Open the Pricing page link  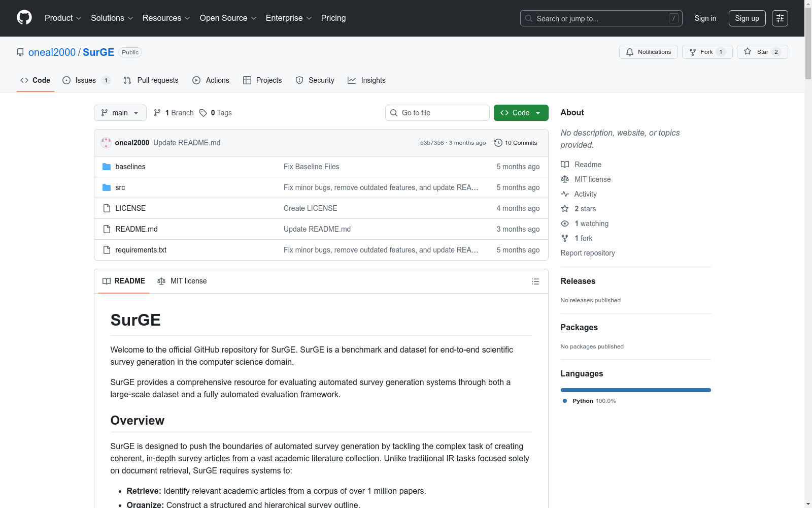coord(333,18)
